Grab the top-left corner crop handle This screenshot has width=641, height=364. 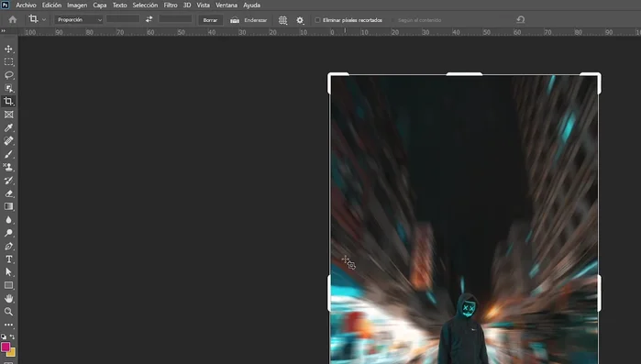[331, 76]
